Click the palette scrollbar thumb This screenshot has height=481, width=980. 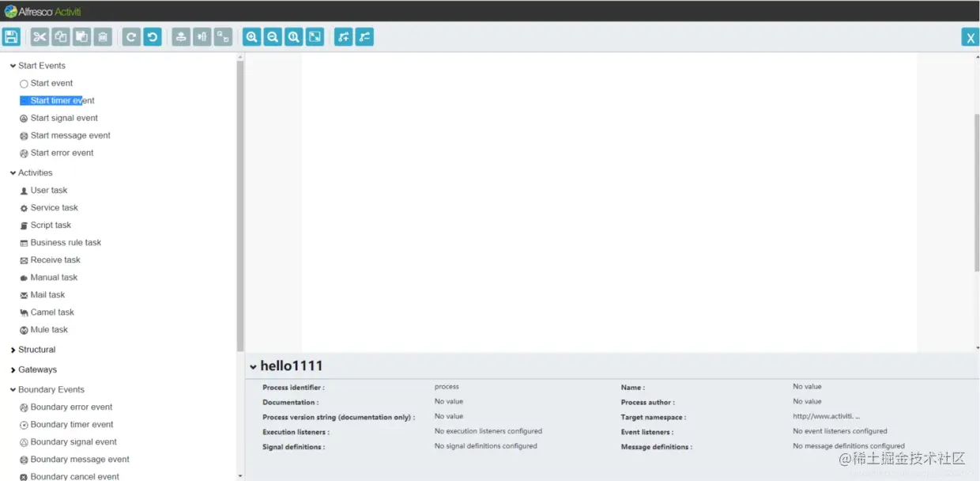(240, 206)
